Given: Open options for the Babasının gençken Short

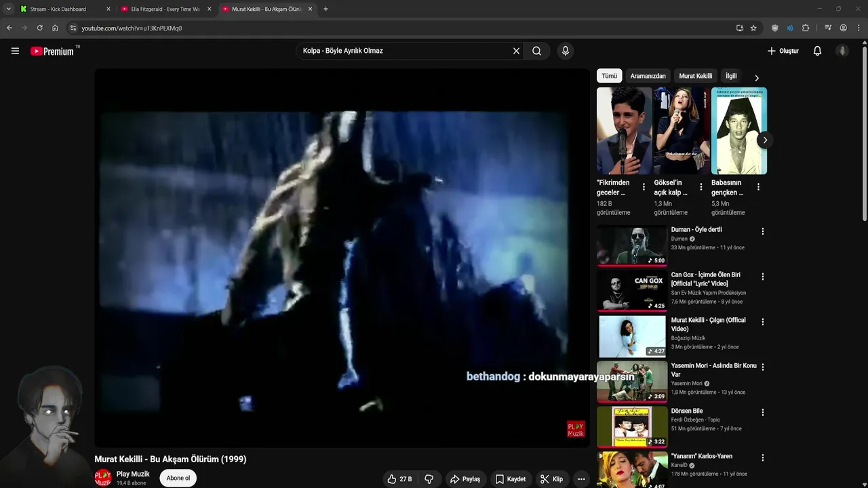Looking at the screenshot, I should coord(758,186).
